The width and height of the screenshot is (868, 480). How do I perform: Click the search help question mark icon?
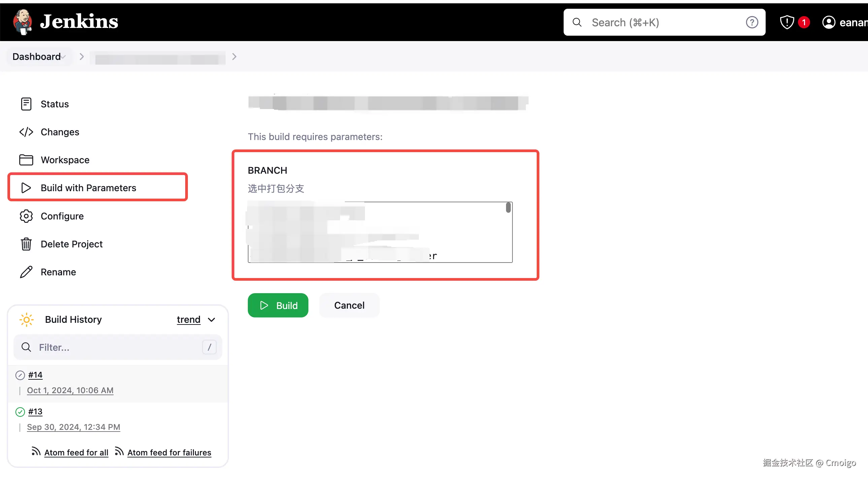click(x=752, y=23)
